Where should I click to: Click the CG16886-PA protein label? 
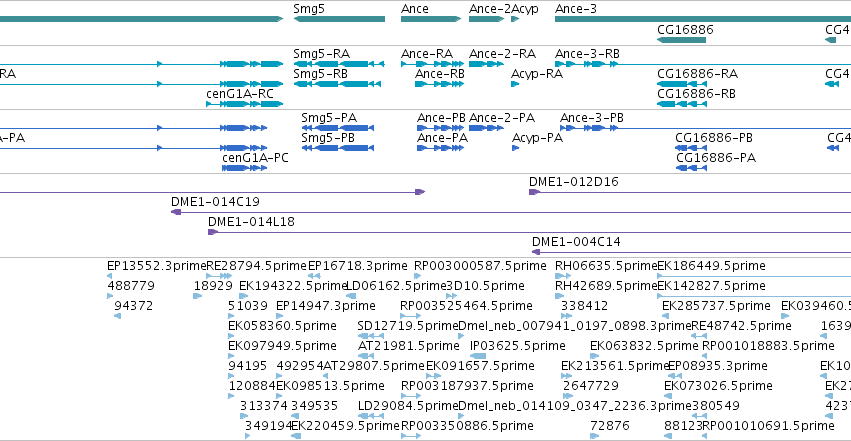tap(716, 158)
